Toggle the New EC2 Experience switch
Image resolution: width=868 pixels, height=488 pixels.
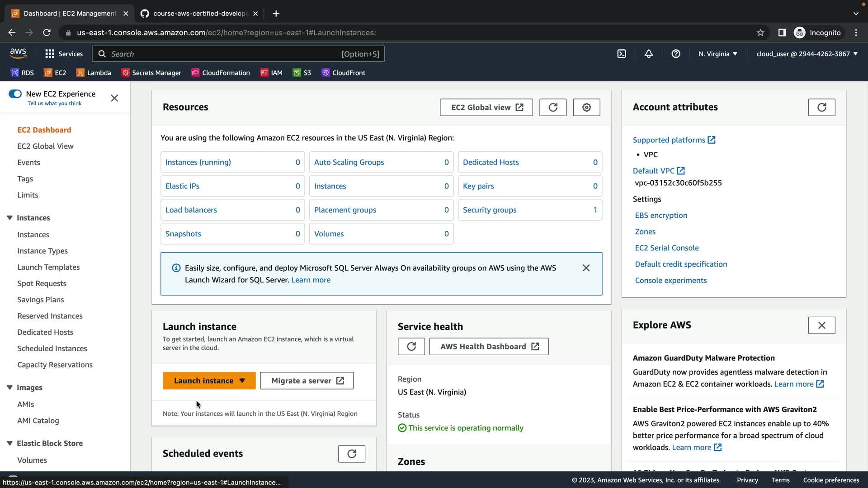pyautogui.click(x=15, y=94)
